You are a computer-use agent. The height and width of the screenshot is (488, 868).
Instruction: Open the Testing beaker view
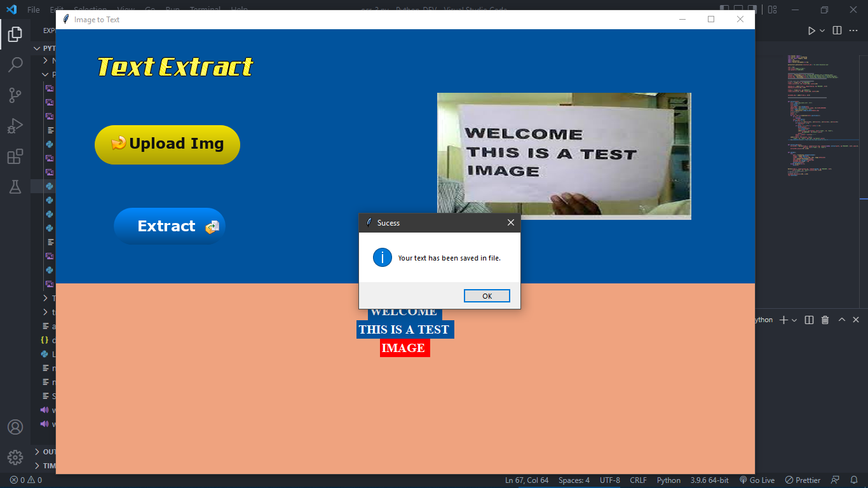(x=15, y=187)
